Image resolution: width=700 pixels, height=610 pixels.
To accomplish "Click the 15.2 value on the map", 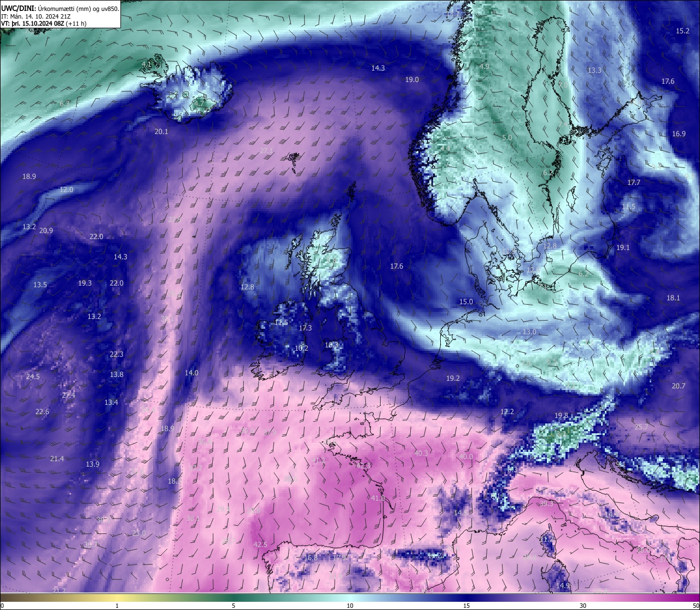I will pyautogui.click(x=682, y=31).
